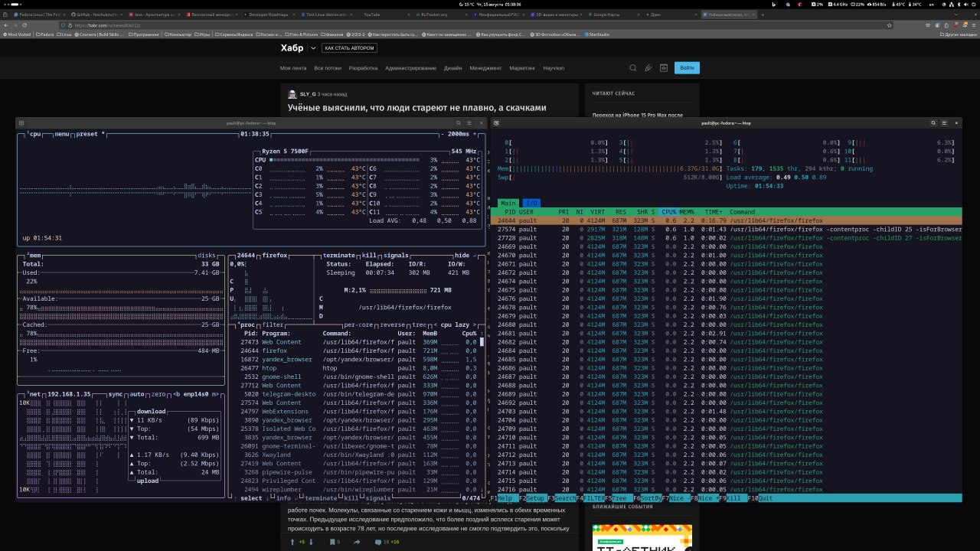Open the btop terminal hamburger menu
The height and width of the screenshot is (551, 980).
click(471, 122)
